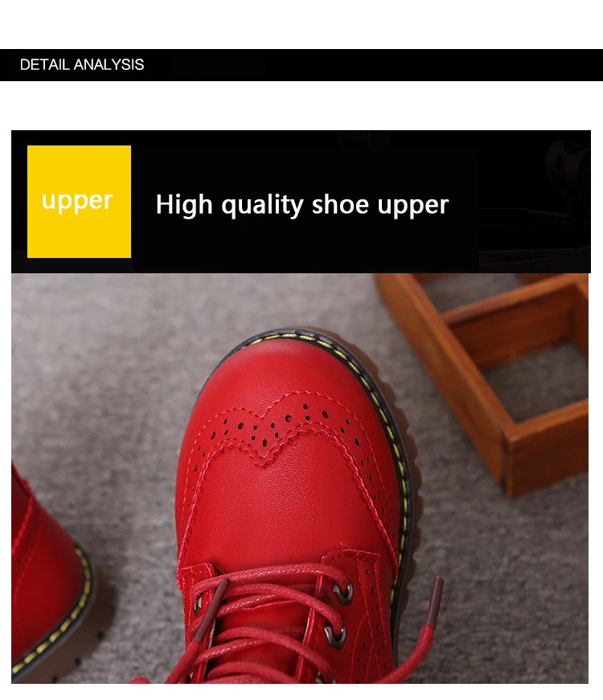Click the shoelace aglet near the left eyelet
The width and height of the screenshot is (603, 700).
pyautogui.click(x=211, y=608)
